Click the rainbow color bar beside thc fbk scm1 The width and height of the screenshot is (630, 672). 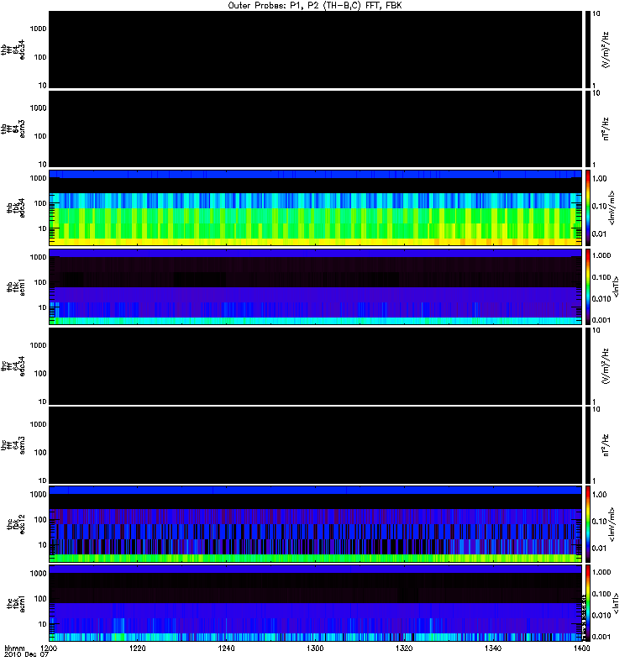(587, 603)
